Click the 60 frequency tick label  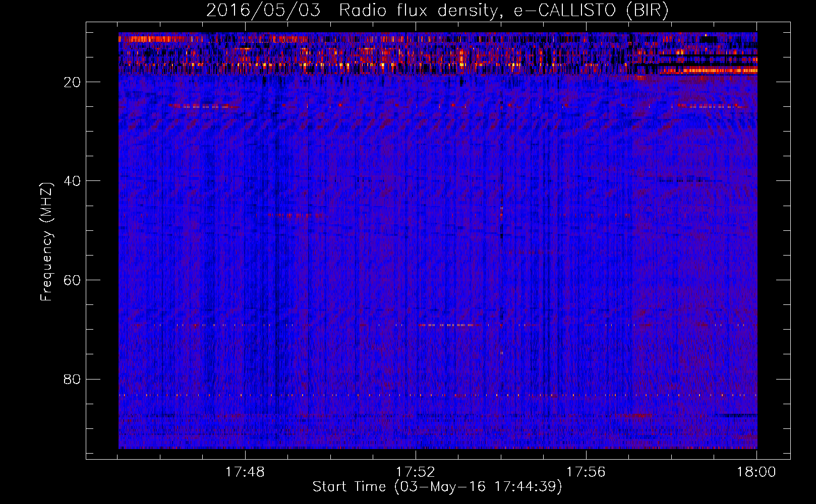pyautogui.click(x=73, y=280)
